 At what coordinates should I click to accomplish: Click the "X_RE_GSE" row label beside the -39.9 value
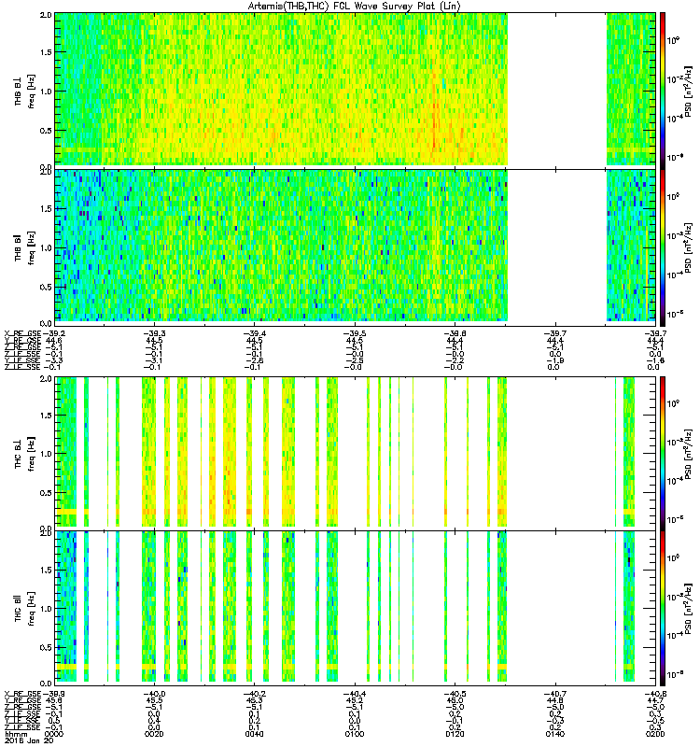(22, 694)
